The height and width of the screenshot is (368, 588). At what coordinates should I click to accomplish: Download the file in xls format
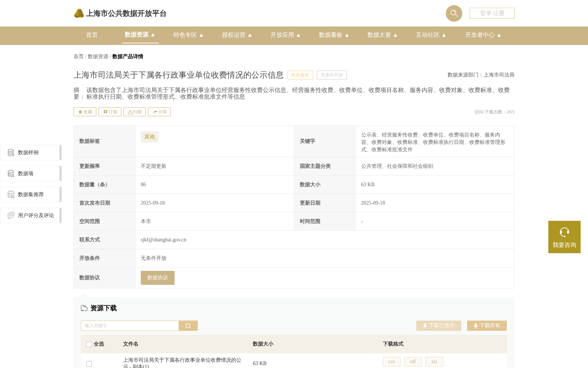(x=434, y=362)
